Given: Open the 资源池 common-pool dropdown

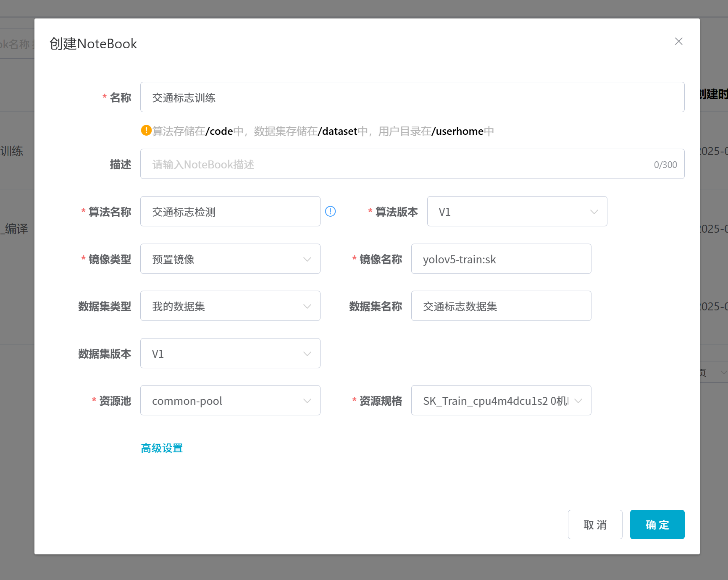Looking at the screenshot, I should pos(230,401).
